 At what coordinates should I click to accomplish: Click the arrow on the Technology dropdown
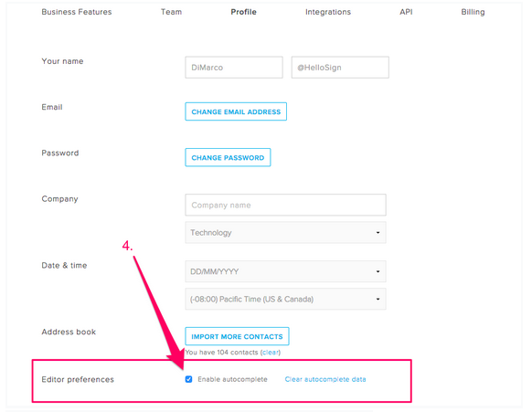pyautogui.click(x=378, y=233)
